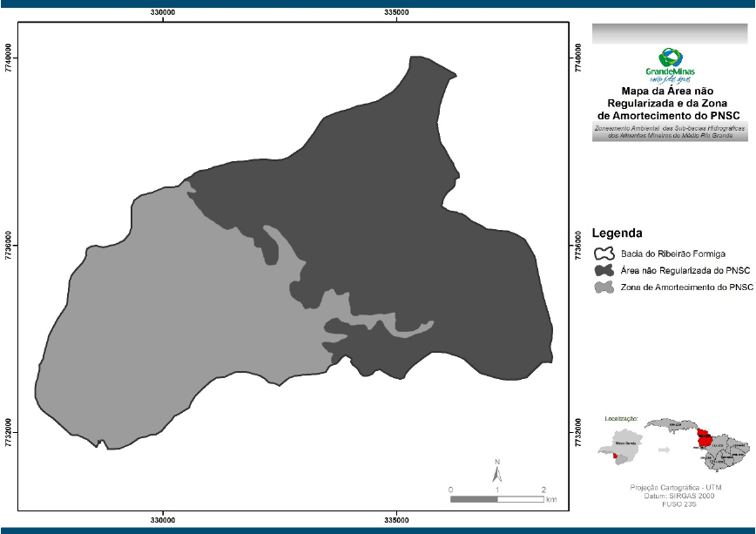
Task: Click the 'Zona de Amortecimento do PNSC' legend label
Action: 686,287
